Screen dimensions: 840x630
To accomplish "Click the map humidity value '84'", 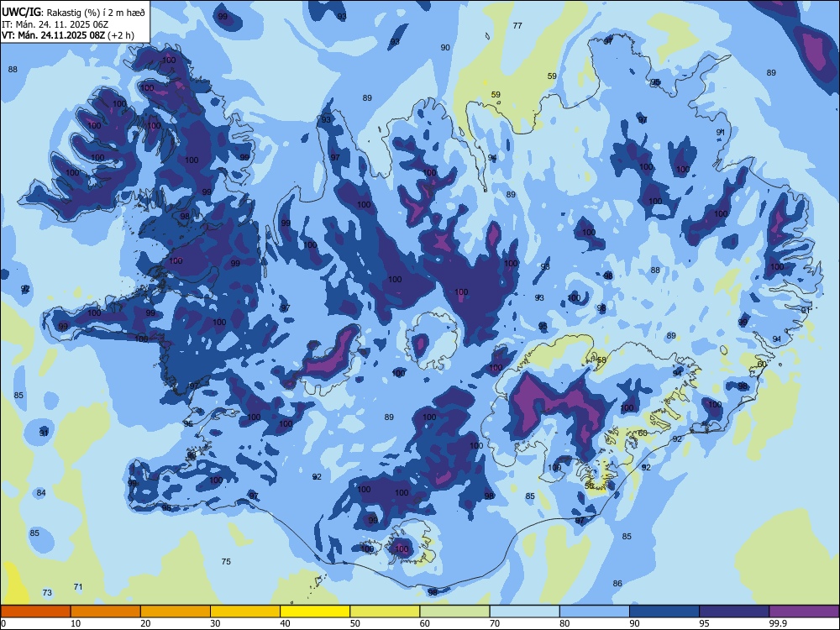I will pyautogui.click(x=41, y=493).
